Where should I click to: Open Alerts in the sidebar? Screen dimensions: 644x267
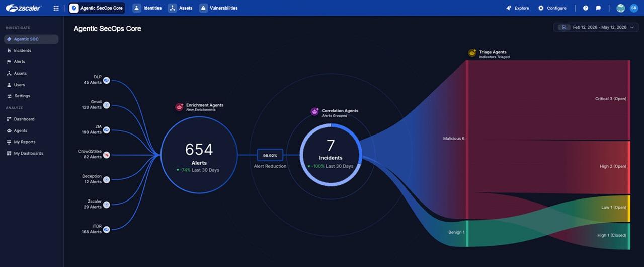click(x=31, y=62)
